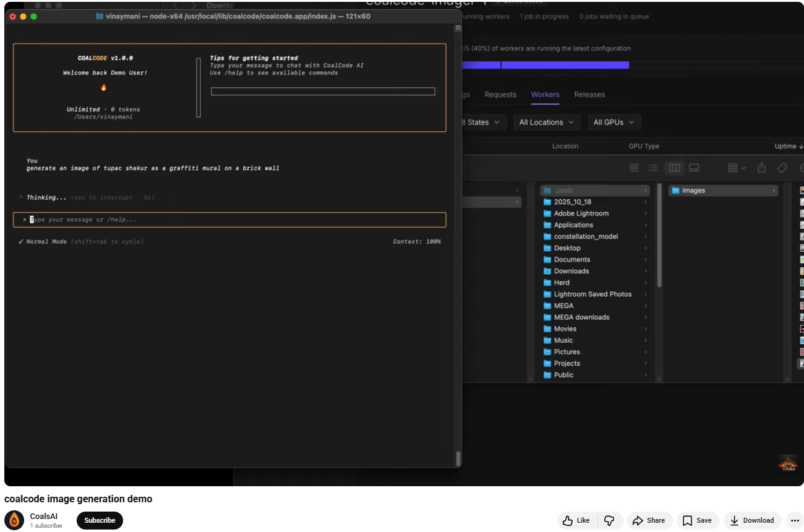Click the flame icon in CoalCode welcome box
This screenshot has height=532, width=804.
[x=104, y=87]
